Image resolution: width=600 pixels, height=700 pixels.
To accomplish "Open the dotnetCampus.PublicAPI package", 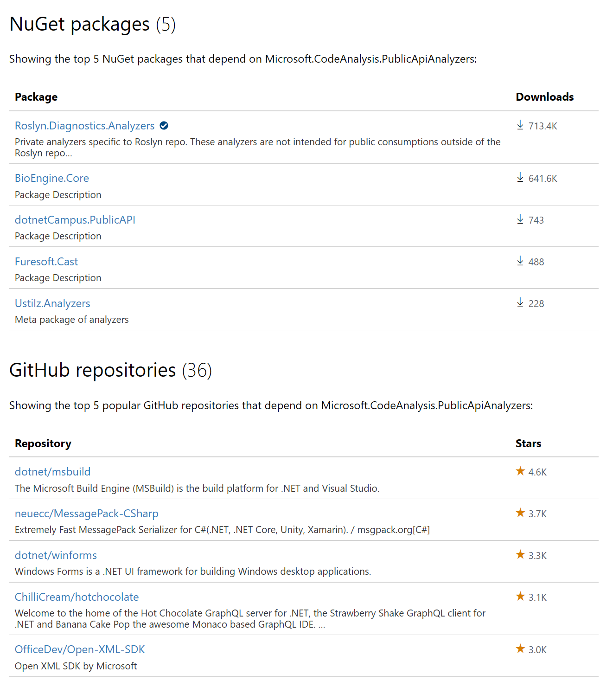I will tap(75, 220).
